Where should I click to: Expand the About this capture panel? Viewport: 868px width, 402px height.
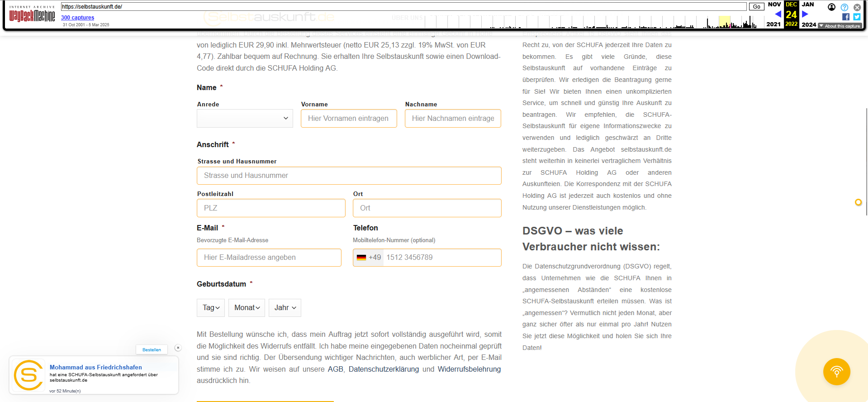(x=840, y=26)
